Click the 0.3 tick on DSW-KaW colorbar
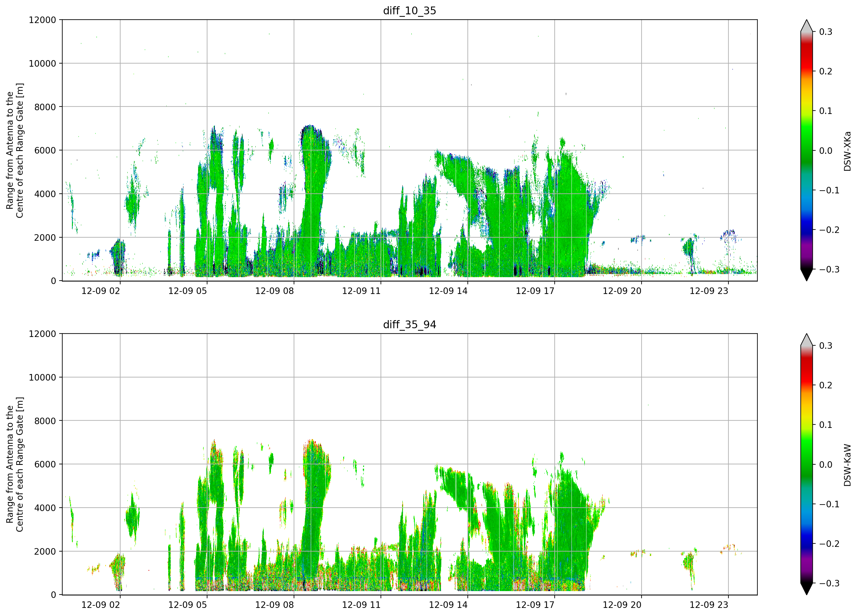The height and width of the screenshot is (616, 858). point(826,346)
